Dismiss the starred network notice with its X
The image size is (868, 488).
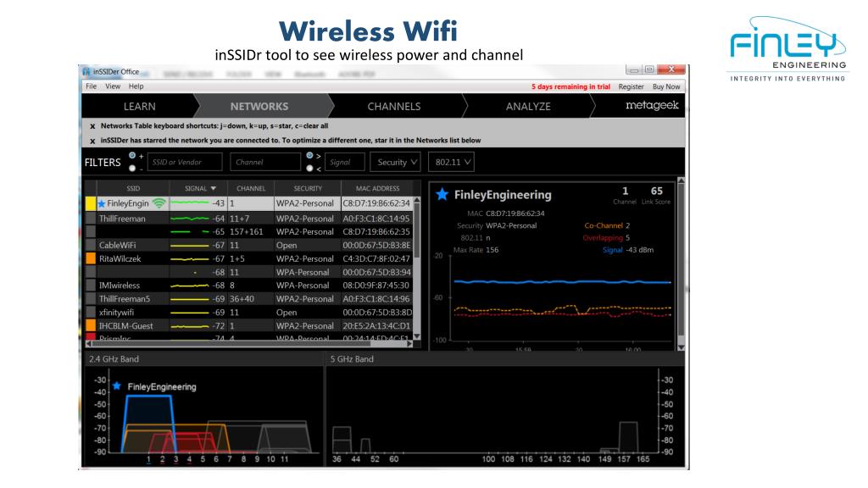point(92,141)
